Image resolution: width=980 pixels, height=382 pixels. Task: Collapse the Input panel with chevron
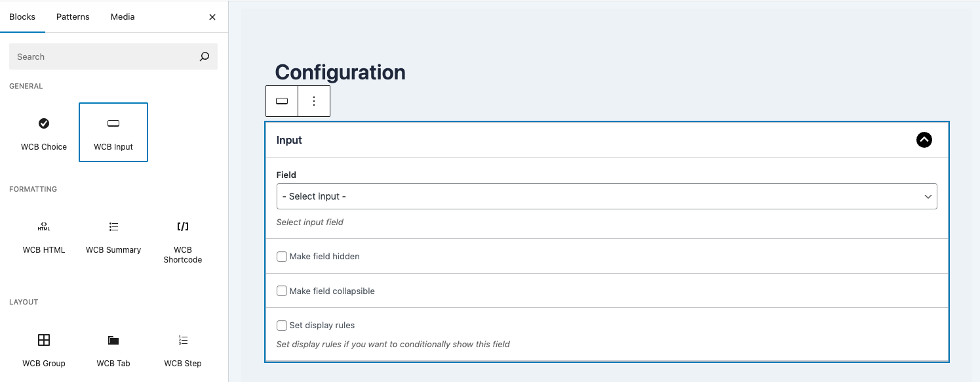(x=924, y=140)
